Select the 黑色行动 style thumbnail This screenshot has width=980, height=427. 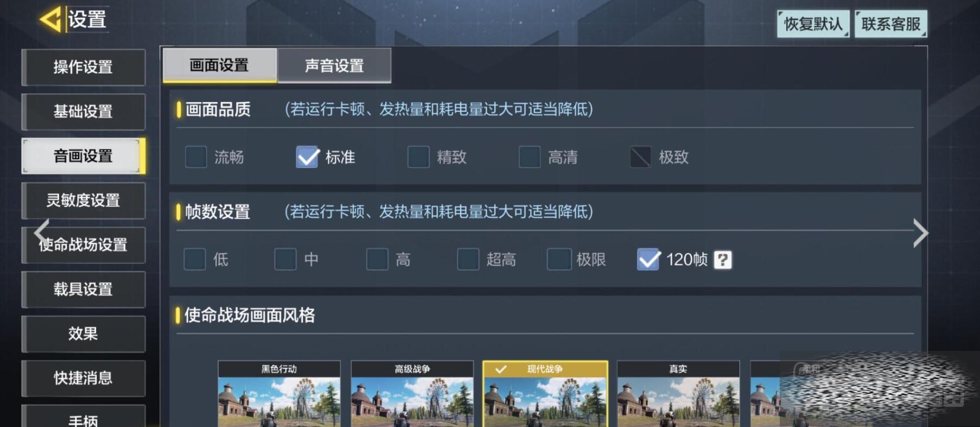click(279, 394)
